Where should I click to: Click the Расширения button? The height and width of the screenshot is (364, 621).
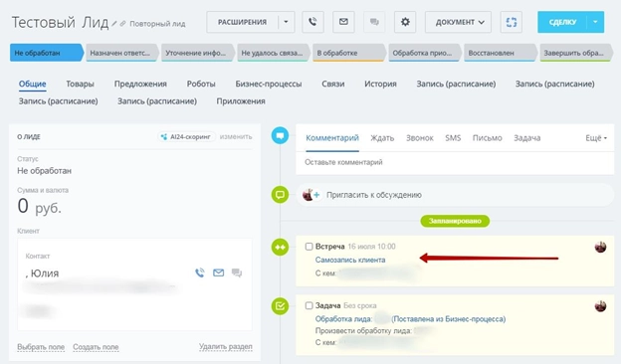tap(243, 22)
